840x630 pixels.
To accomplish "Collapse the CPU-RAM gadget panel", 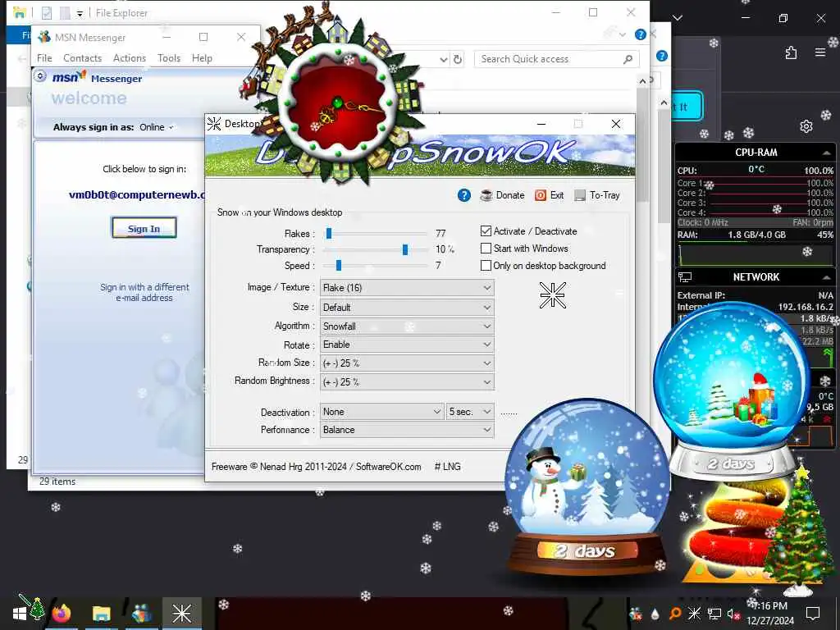I will (827, 153).
